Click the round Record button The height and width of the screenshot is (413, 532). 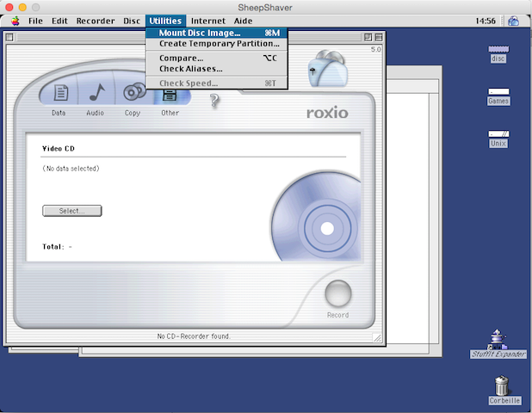pos(338,293)
